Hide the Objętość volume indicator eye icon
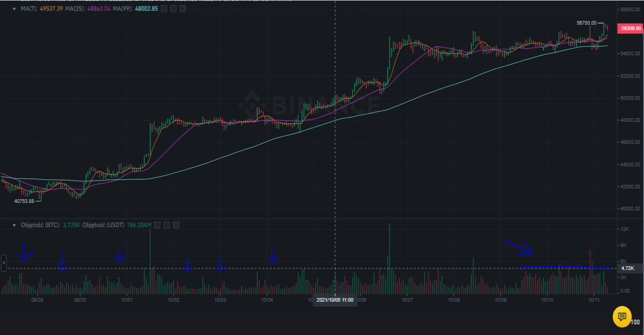 (x=157, y=225)
